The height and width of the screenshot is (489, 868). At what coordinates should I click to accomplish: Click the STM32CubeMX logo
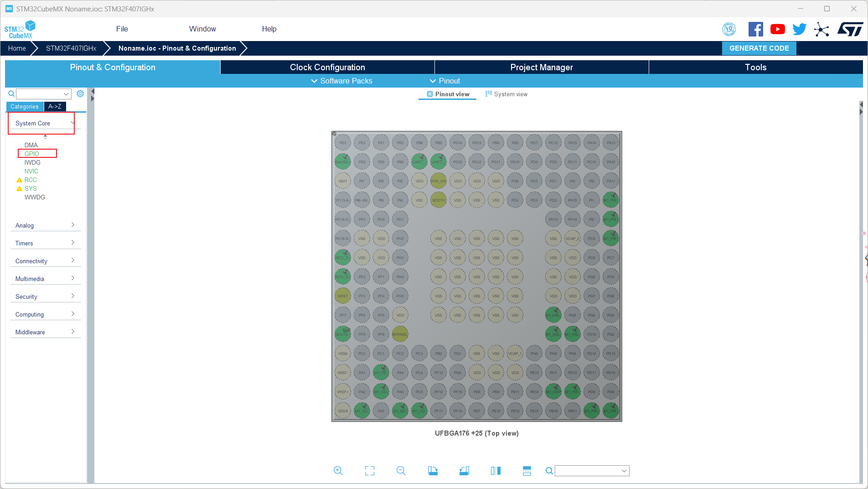click(x=20, y=30)
